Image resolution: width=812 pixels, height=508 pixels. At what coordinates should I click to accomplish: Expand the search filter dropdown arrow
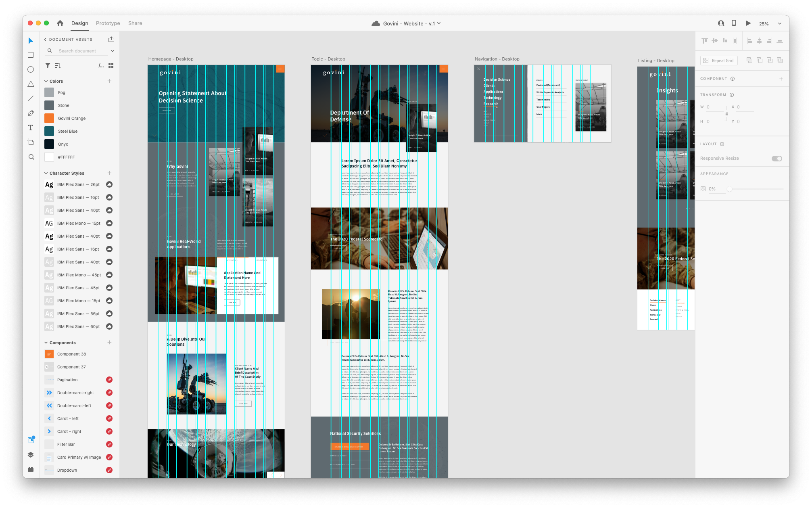pyautogui.click(x=113, y=51)
